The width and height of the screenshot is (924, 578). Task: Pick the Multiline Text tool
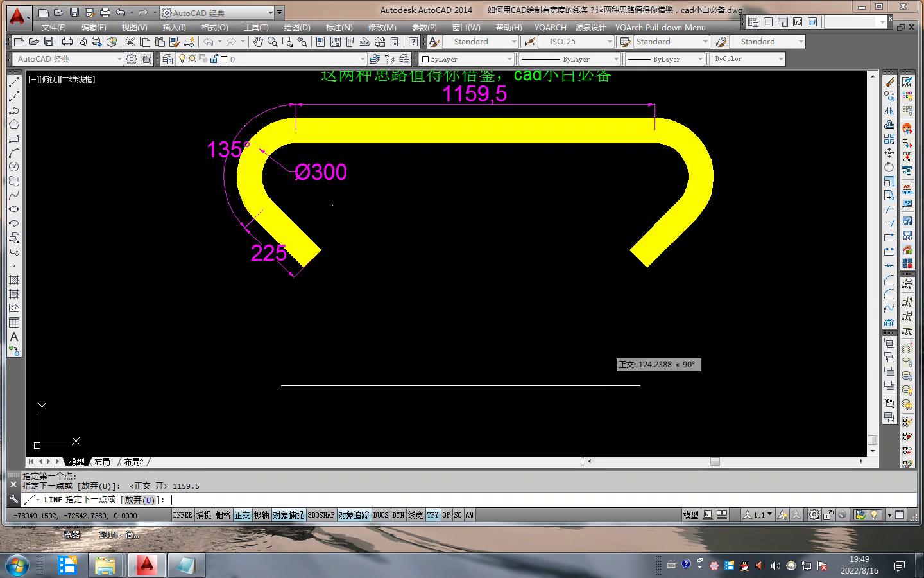point(14,337)
